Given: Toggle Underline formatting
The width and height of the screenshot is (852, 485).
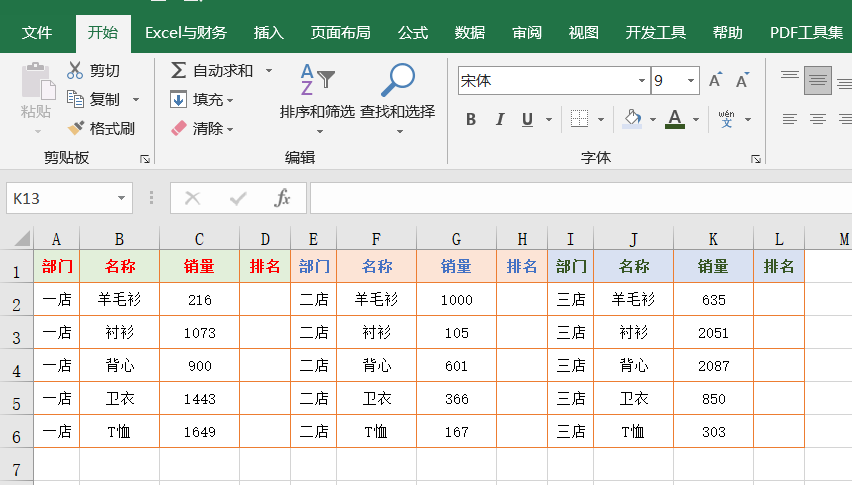Looking at the screenshot, I should pos(527,120).
